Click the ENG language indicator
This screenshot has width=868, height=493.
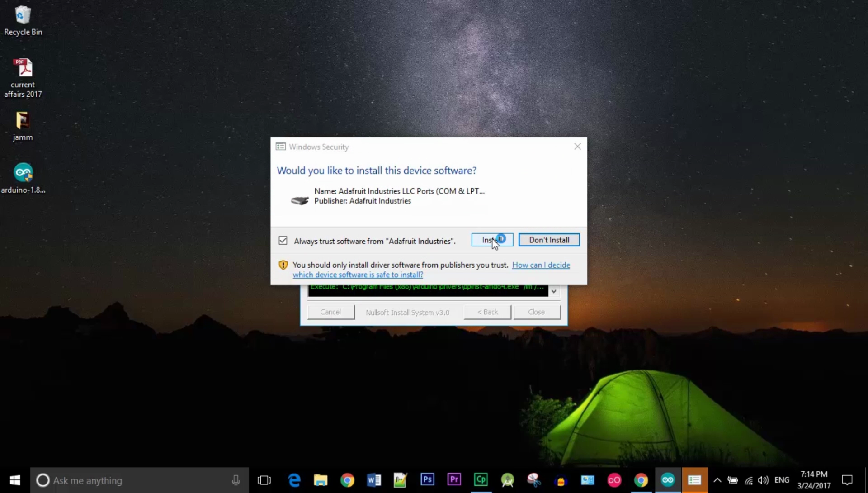tap(782, 480)
